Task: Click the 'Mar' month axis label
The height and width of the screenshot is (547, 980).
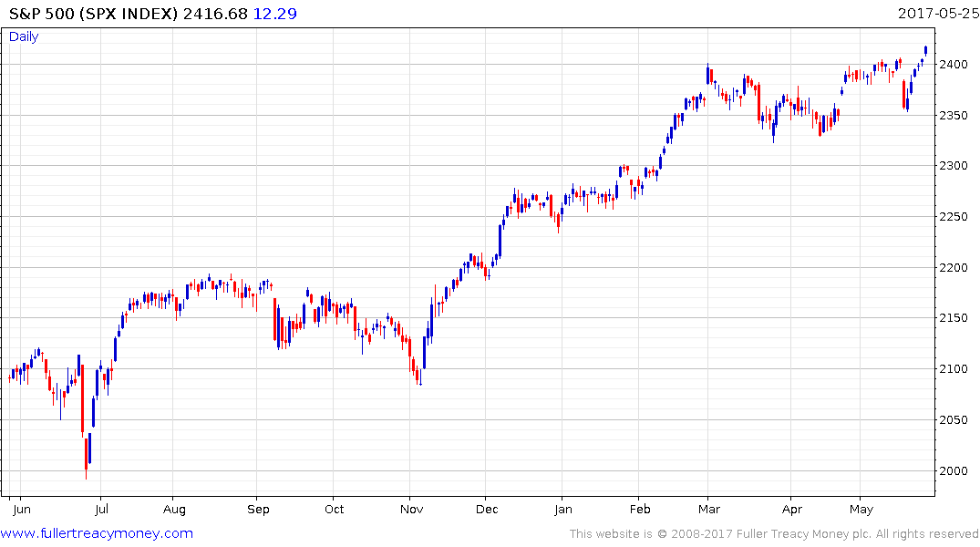Action: tap(709, 510)
